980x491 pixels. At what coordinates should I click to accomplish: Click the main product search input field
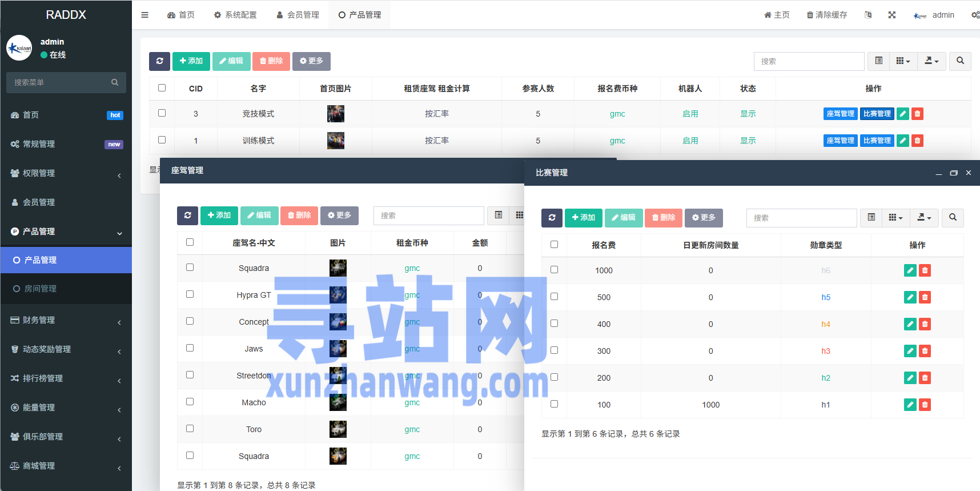point(809,61)
